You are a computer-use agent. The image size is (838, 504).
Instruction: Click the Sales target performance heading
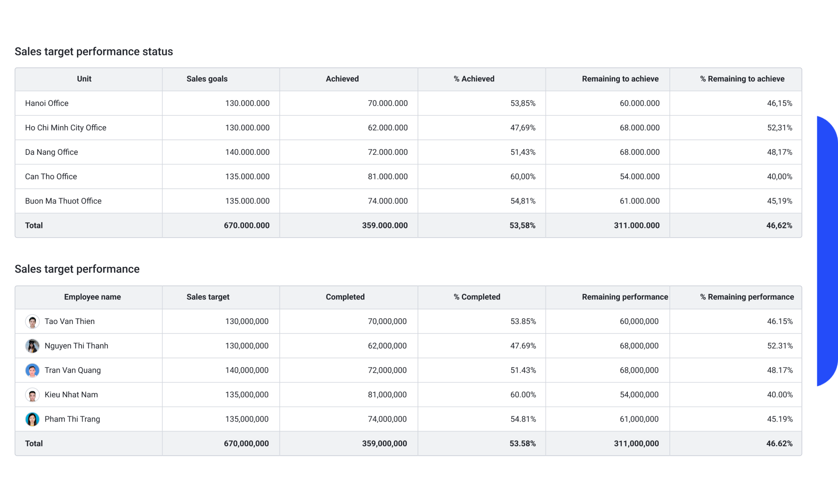pyautogui.click(x=77, y=269)
